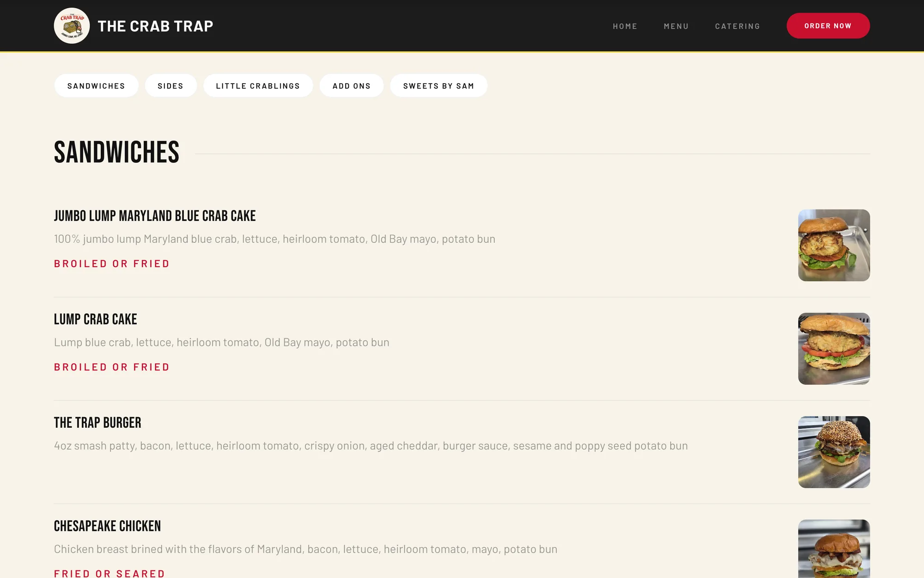924x578 pixels.
Task: Click the LUMP CRAB CAKE item title
Action: pos(96,320)
